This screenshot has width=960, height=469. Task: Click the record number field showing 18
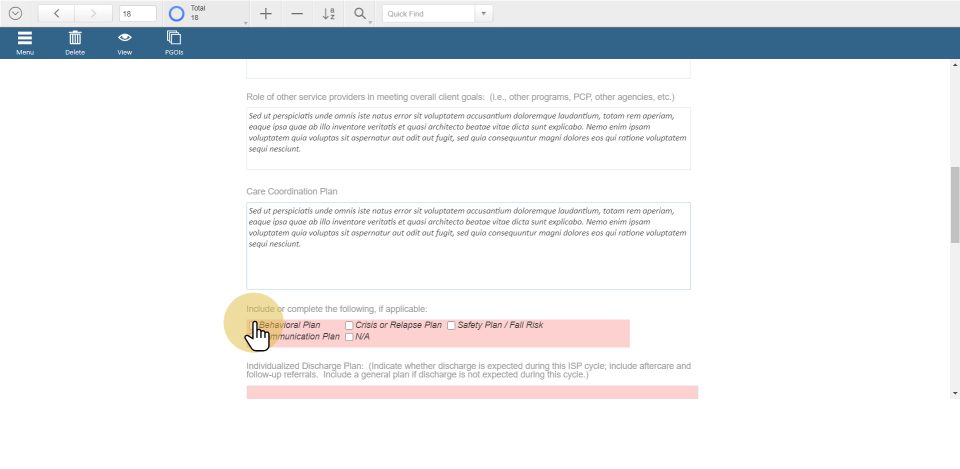pyautogui.click(x=137, y=14)
